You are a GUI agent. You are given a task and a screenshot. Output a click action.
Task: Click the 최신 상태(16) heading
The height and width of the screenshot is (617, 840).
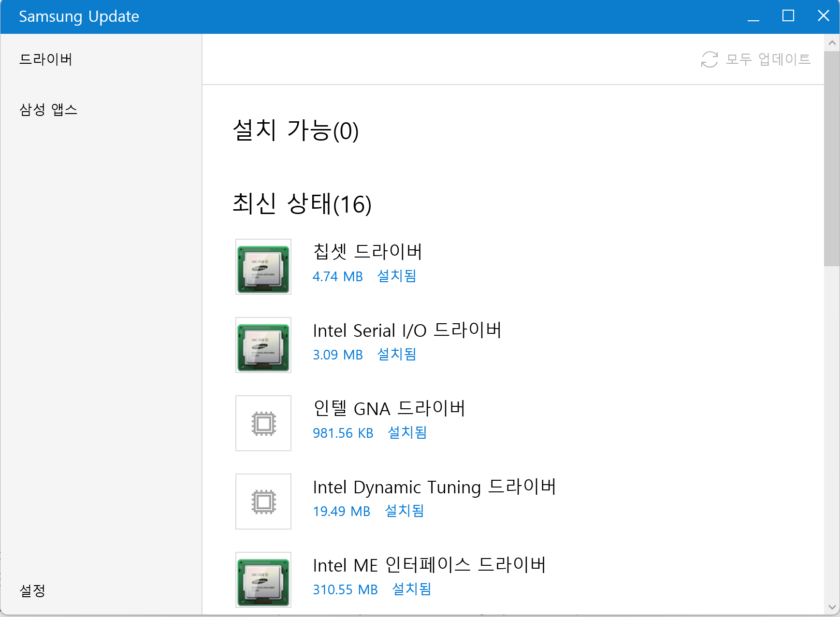pos(302,204)
